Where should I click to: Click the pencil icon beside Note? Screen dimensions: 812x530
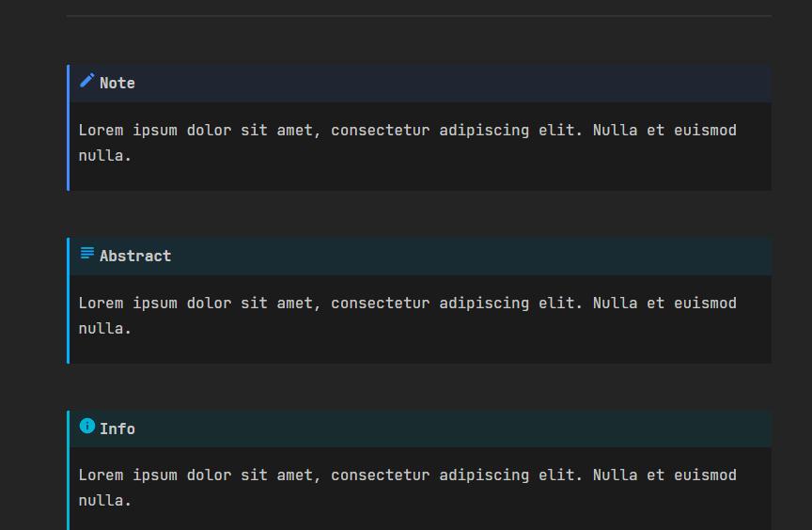pyautogui.click(x=87, y=82)
